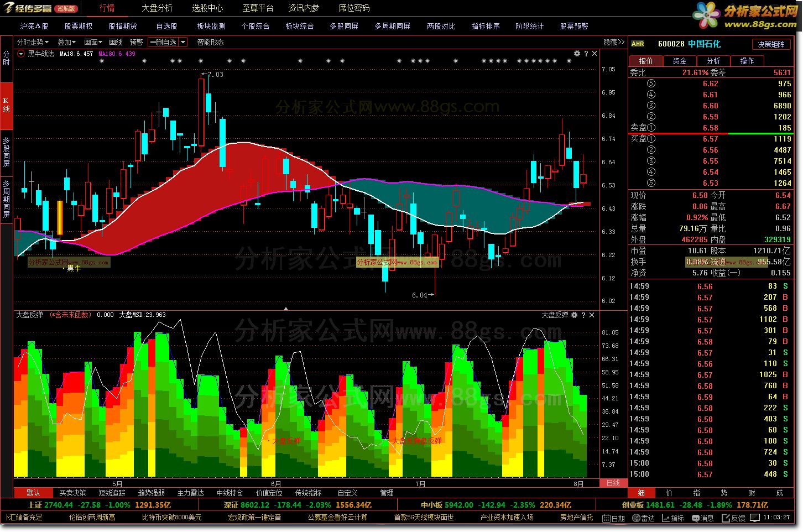Close the 大盘反弹 sub-chart panel
Viewport: 803px width, 532px height.
pos(592,315)
